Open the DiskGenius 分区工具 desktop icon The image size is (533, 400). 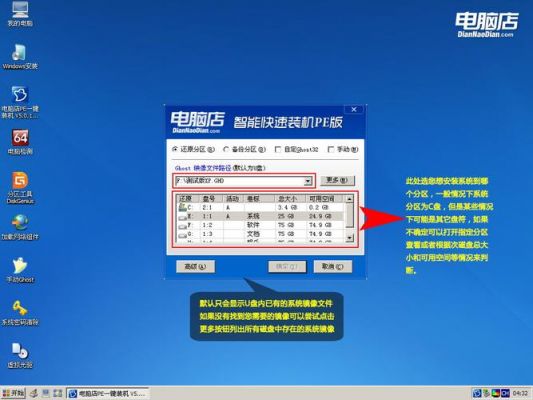point(20,188)
